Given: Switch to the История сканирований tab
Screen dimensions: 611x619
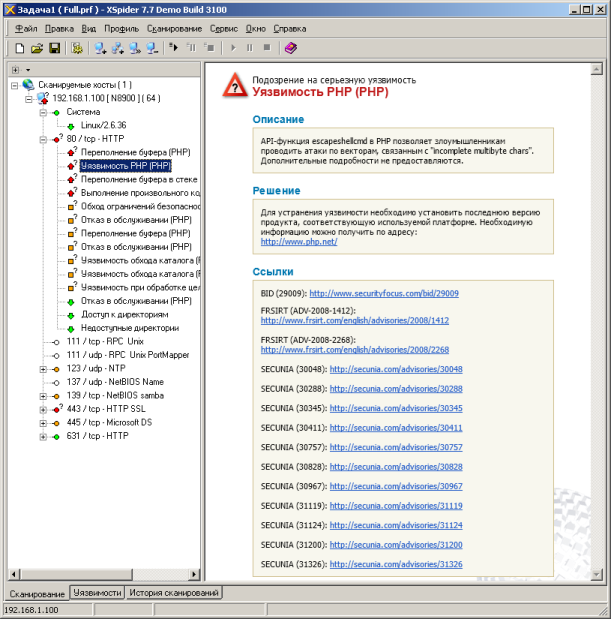Looking at the screenshot, I should click(x=174, y=593).
